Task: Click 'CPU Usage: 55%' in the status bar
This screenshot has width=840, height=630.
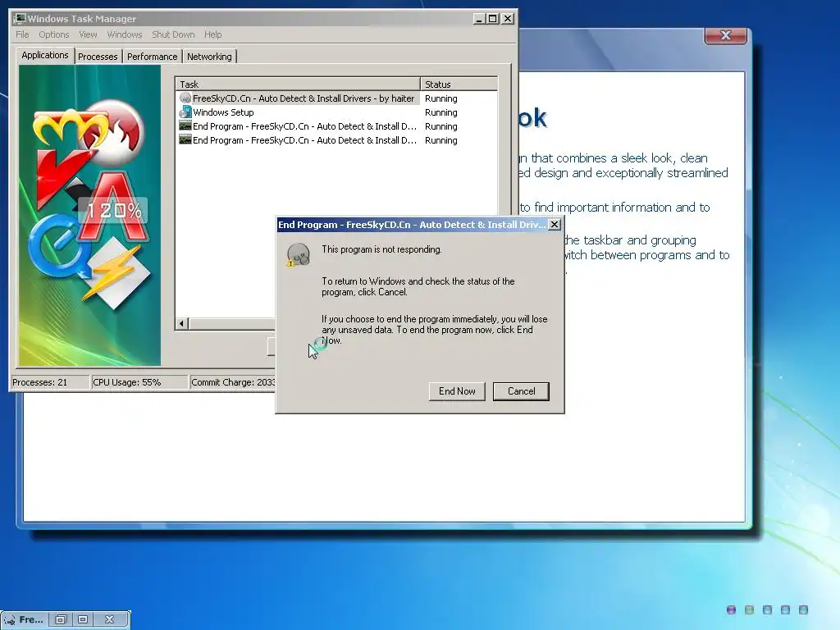Action: click(126, 382)
